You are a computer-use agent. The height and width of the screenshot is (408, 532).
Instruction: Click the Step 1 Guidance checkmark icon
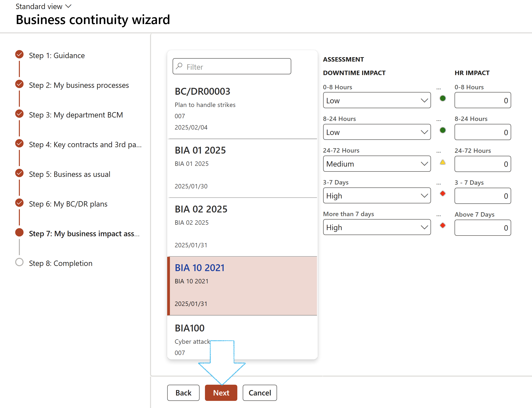19,54
